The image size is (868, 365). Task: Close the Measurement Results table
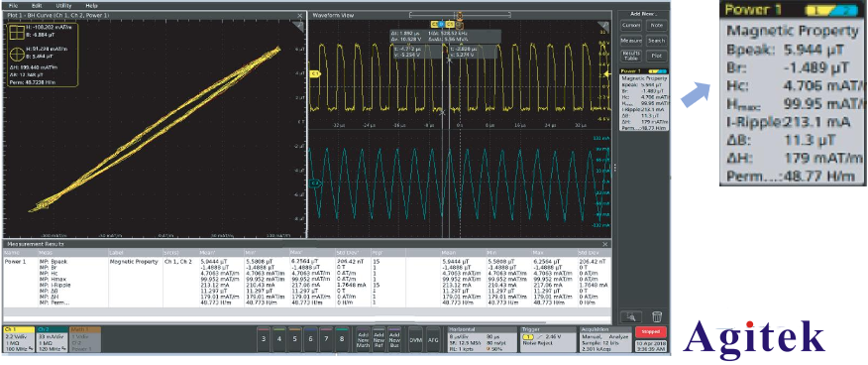point(604,244)
